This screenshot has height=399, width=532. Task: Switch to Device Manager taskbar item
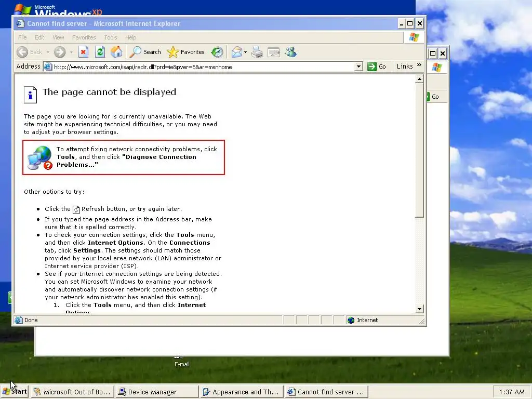point(157,392)
